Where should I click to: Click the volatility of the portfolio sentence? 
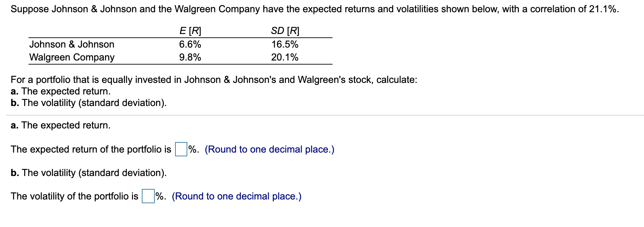(x=73, y=196)
